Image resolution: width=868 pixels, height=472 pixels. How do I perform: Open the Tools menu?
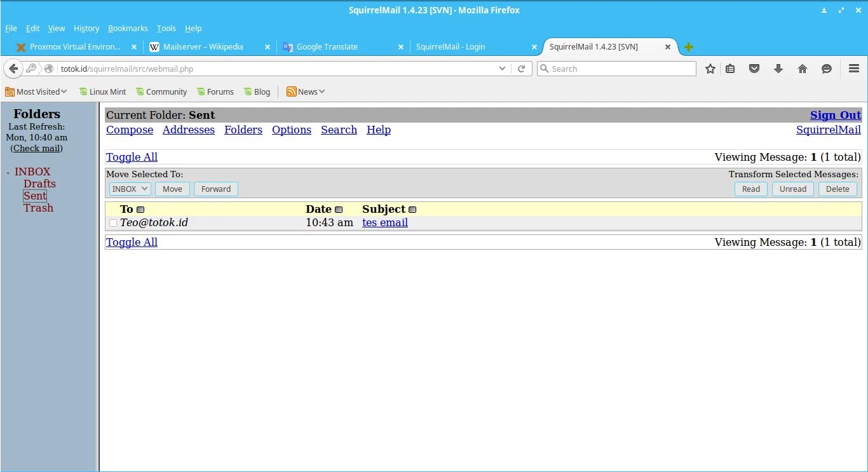coord(166,29)
